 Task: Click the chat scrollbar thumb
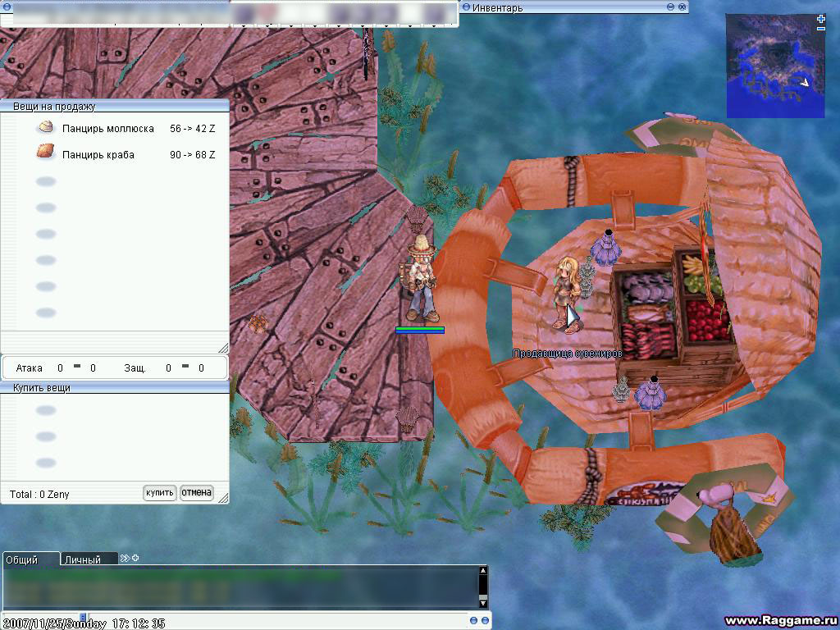(482, 597)
